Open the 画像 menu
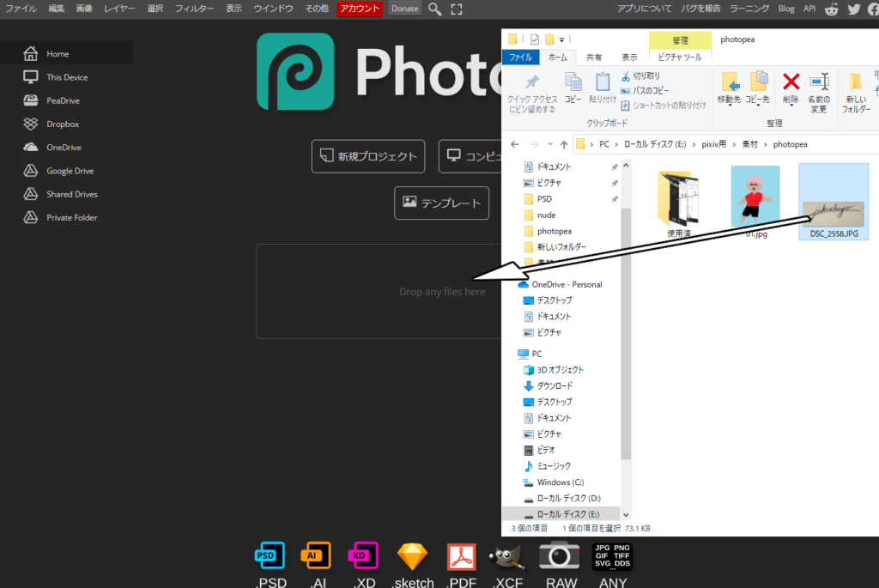Image resolution: width=879 pixels, height=588 pixels. coord(84,9)
